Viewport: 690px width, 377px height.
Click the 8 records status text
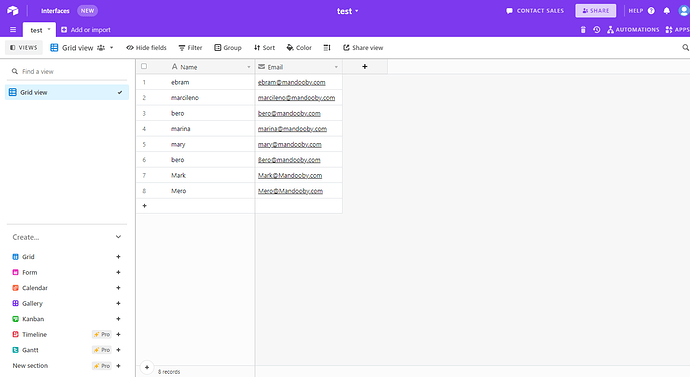click(169, 372)
